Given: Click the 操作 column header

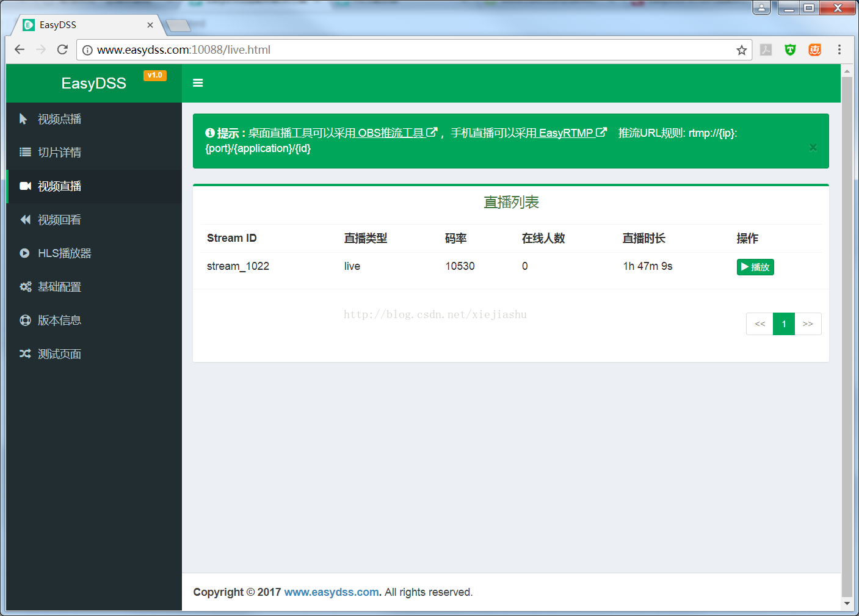Looking at the screenshot, I should (748, 238).
